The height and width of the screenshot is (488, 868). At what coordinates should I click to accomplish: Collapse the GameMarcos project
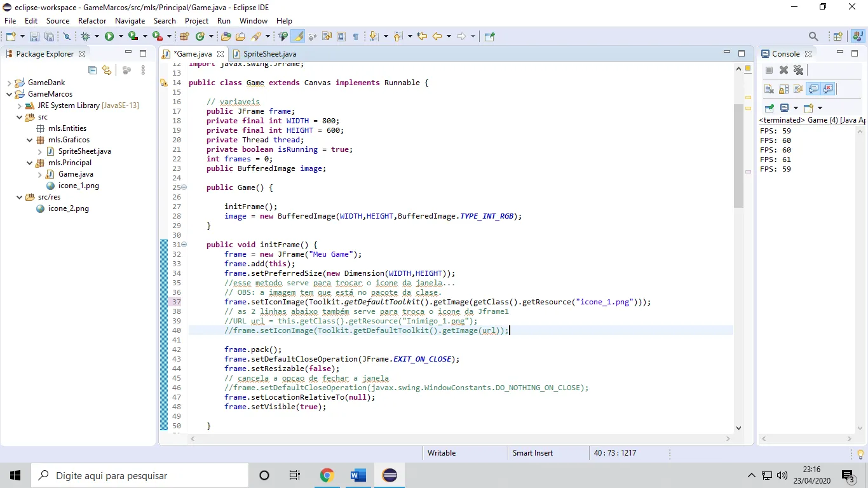click(x=10, y=94)
